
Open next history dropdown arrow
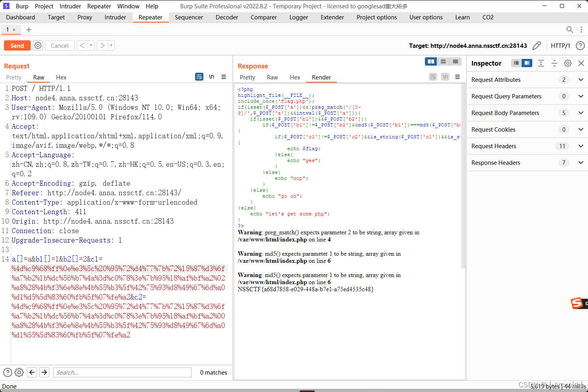coord(111,45)
